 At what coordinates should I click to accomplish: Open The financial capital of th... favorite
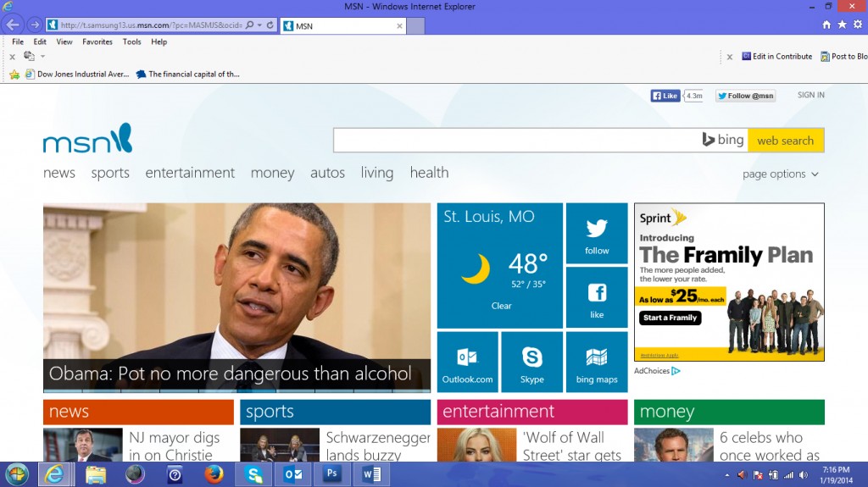click(187, 75)
